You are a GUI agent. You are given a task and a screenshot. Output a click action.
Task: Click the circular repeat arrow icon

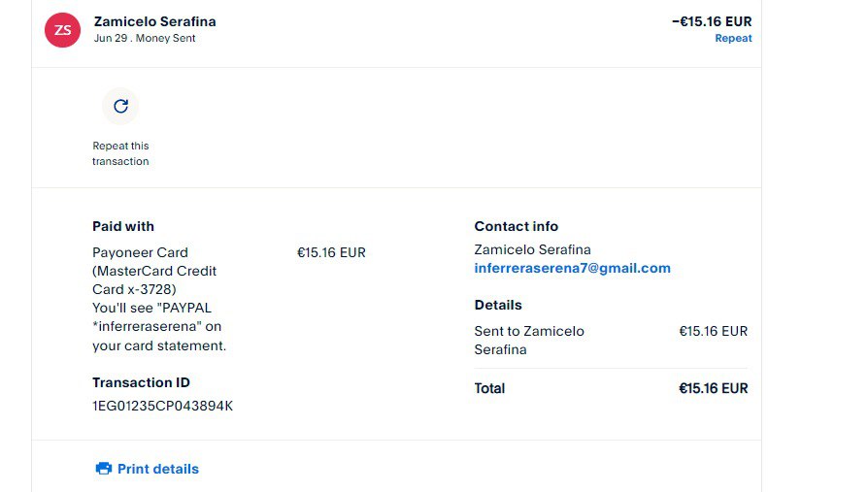coord(120,107)
